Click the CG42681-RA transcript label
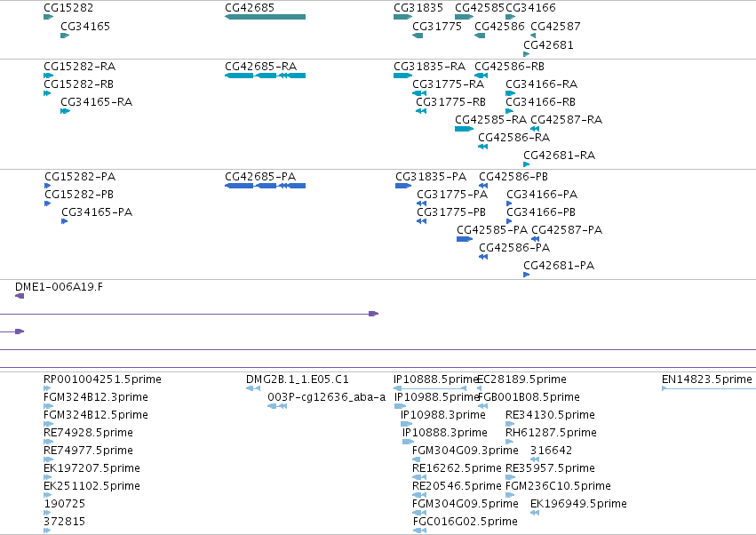756x535 pixels. coord(560,156)
